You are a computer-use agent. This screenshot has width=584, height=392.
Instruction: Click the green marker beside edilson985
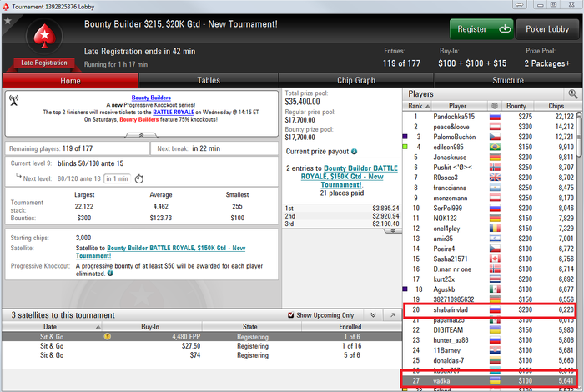pos(405,147)
